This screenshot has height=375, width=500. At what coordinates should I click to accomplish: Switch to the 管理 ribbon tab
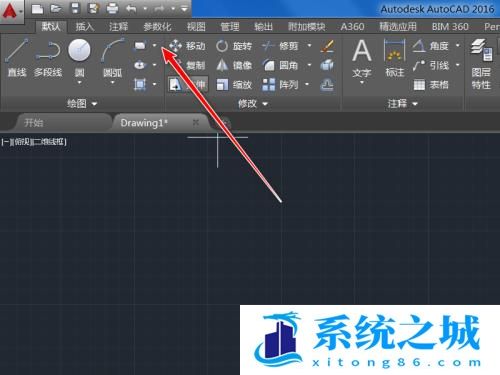(x=230, y=27)
